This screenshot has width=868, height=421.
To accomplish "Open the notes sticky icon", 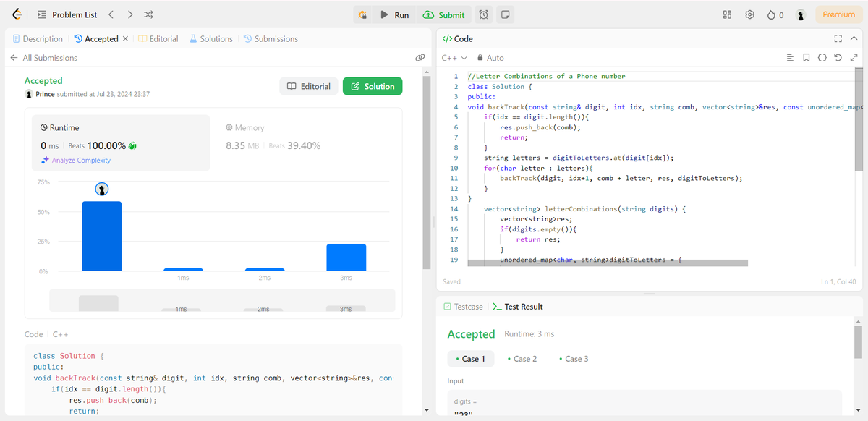I will tap(506, 14).
